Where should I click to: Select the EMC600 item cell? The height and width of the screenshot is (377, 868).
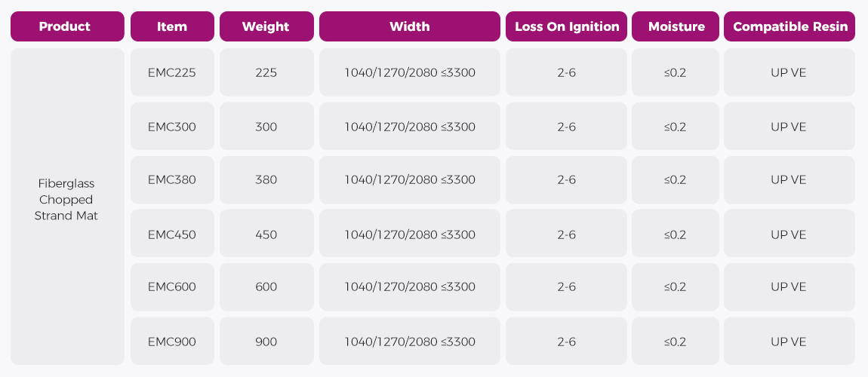(x=172, y=287)
